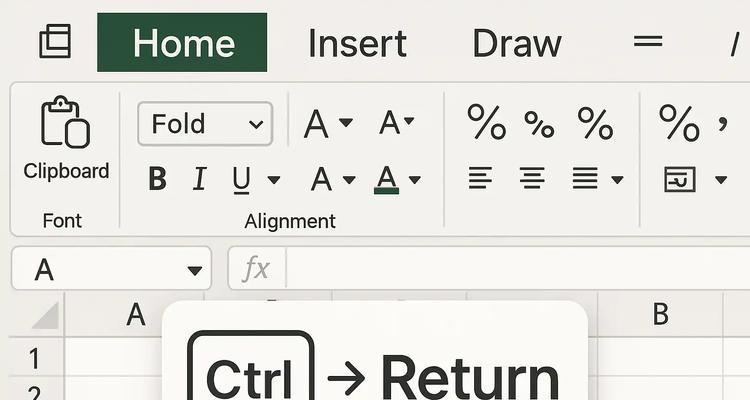The image size is (750, 400).
Task: Click the select all corner triangle
Action: (45, 316)
